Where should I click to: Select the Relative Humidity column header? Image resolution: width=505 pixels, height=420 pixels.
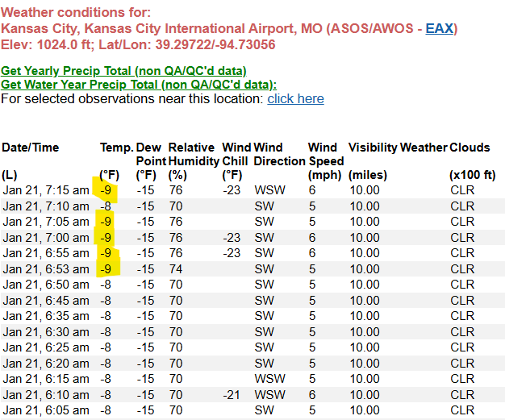[191, 154]
